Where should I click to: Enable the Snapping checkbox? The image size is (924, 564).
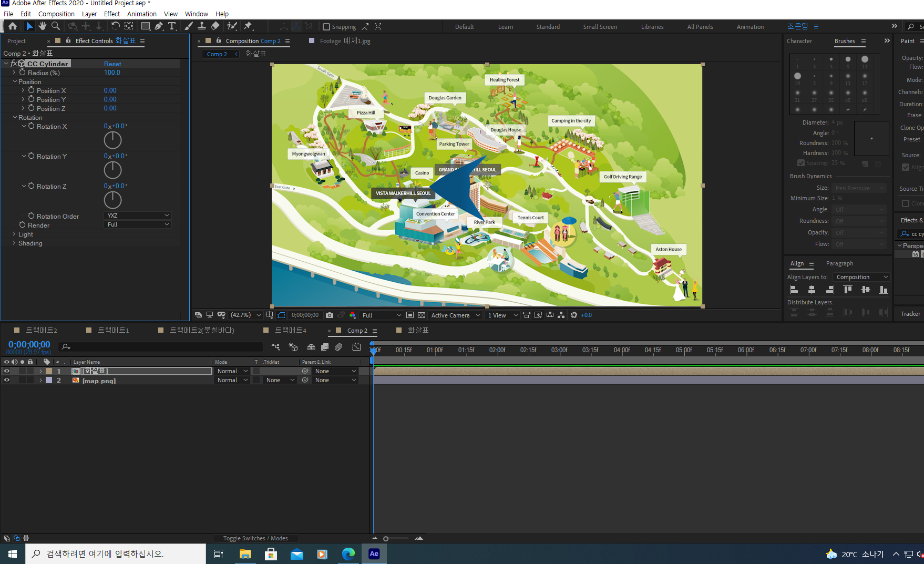tap(326, 27)
